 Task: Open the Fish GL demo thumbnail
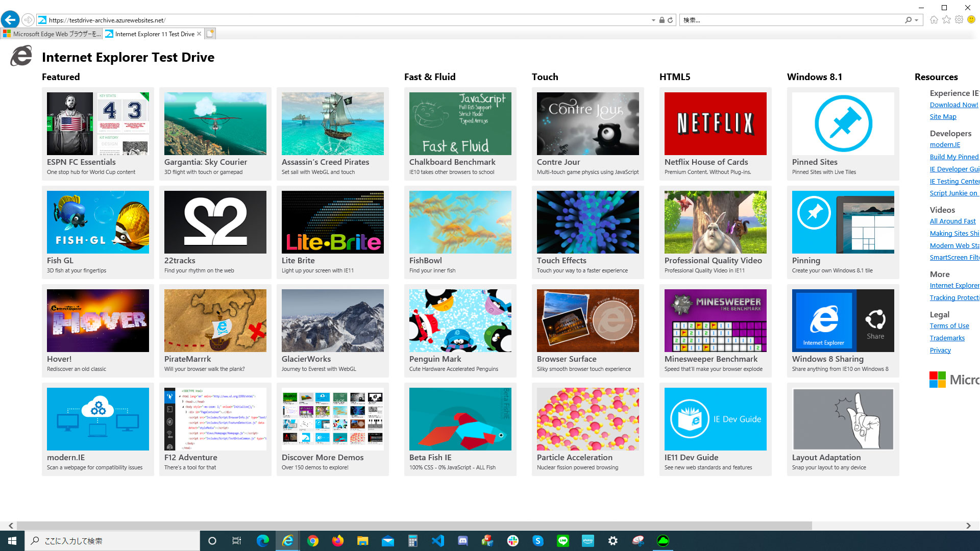click(97, 222)
